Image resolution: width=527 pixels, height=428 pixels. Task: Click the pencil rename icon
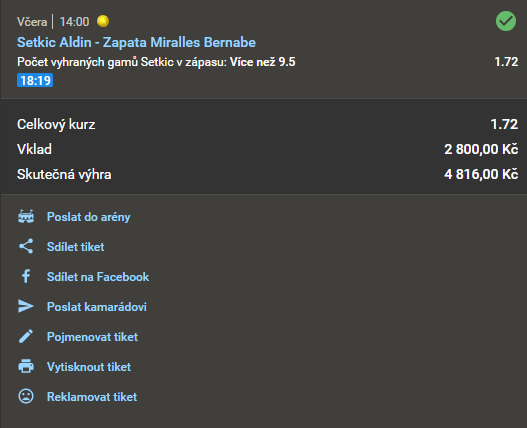click(26, 336)
